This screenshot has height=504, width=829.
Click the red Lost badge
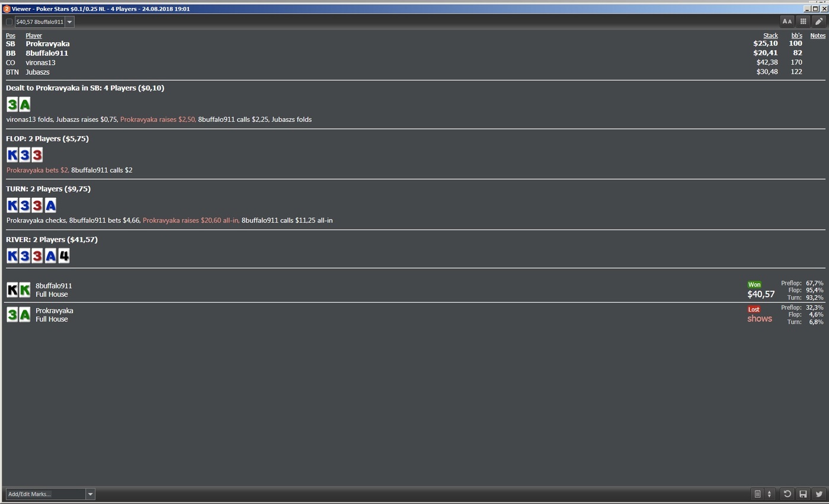[754, 310]
